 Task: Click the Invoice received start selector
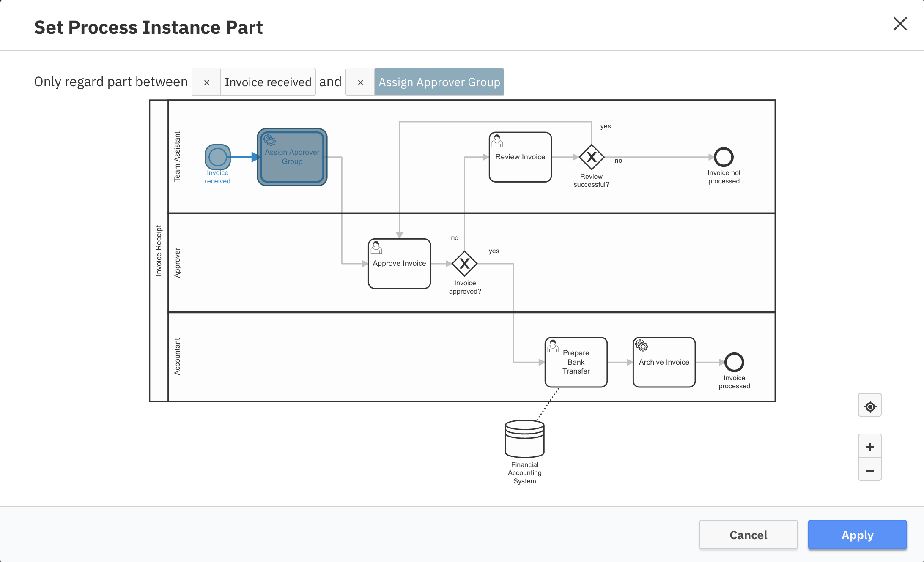(268, 82)
